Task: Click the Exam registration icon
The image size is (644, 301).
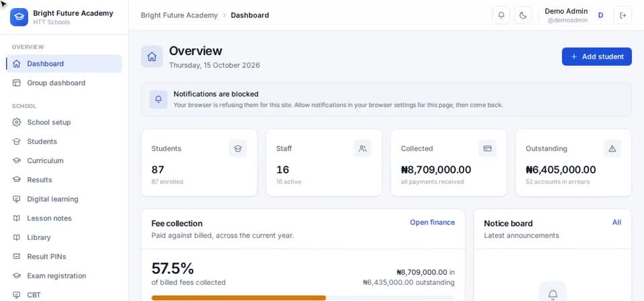Action: click(x=16, y=275)
